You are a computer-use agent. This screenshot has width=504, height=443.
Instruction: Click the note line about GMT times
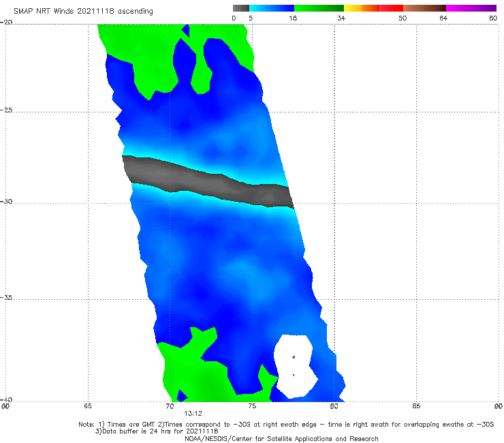pos(286,425)
